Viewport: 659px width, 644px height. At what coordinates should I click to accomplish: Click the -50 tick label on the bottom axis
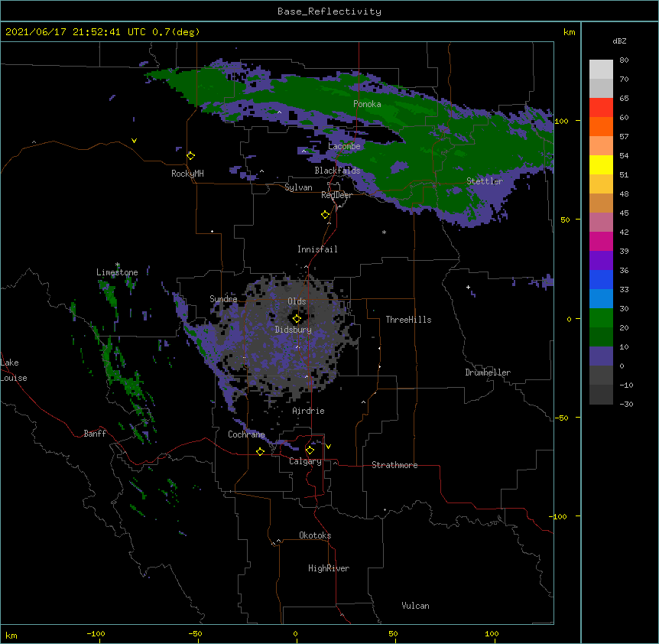click(195, 633)
